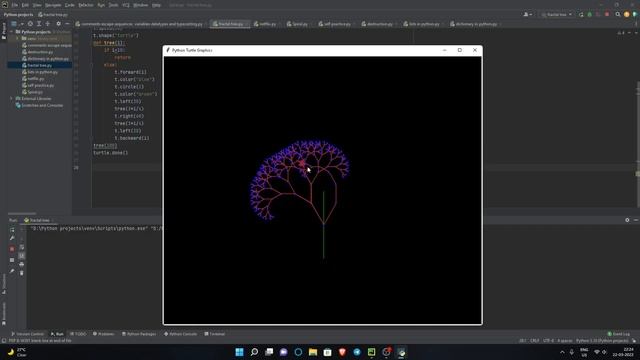640x360 pixels.
Task: Open the Run menu
Action: 101,5
